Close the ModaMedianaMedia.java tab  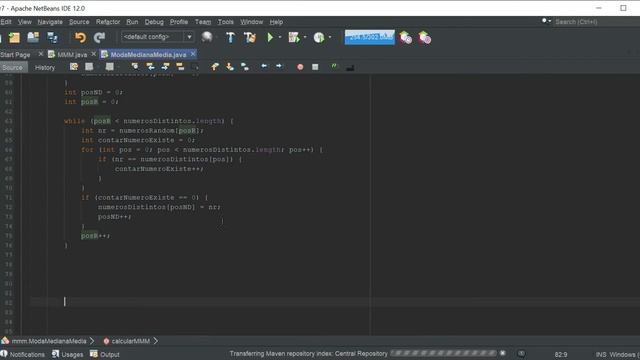193,54
